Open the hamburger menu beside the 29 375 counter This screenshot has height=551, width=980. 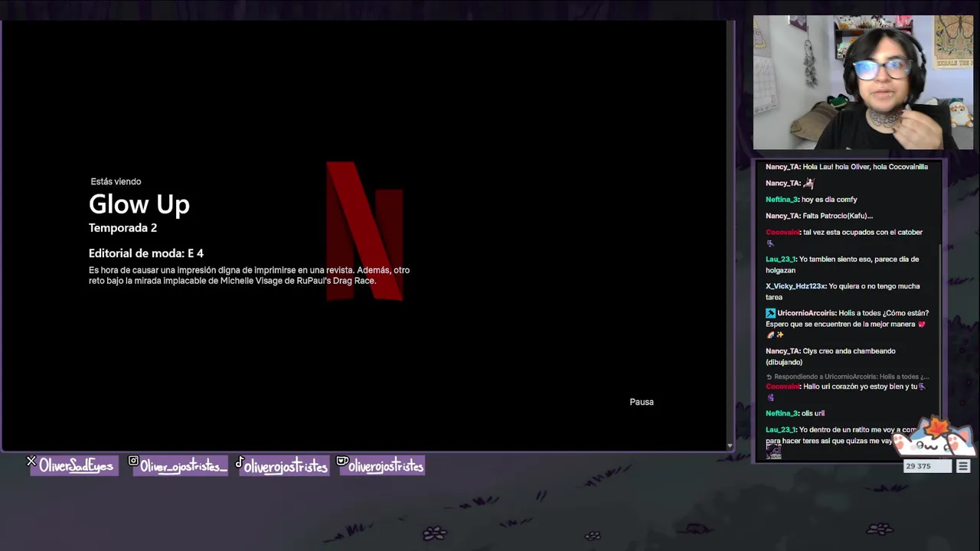[963, 466]
